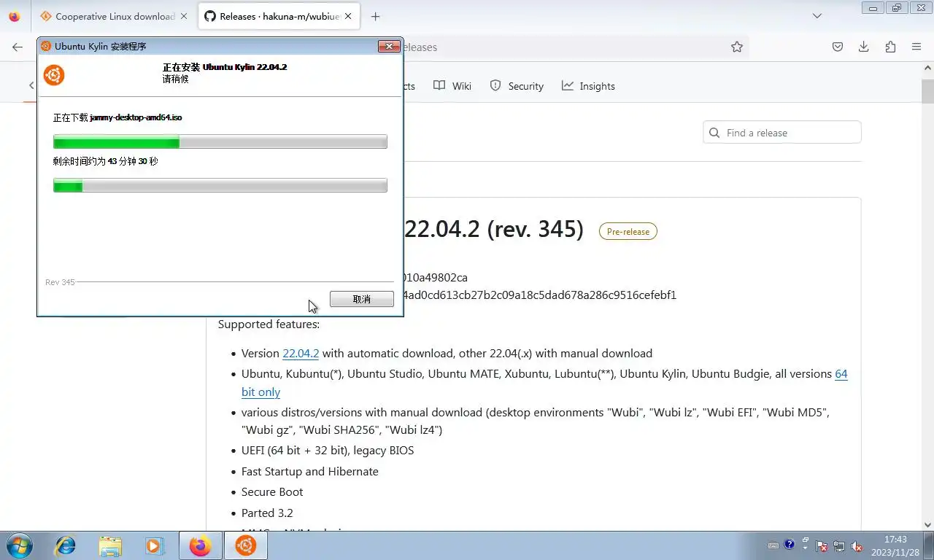Click the Fast Startup and Hibernate text

(310, 472)
